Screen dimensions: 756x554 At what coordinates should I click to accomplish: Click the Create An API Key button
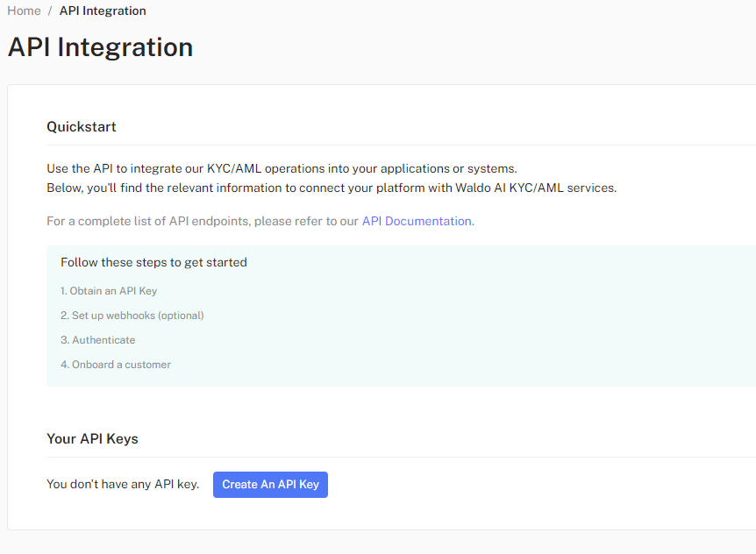(270, 484)
